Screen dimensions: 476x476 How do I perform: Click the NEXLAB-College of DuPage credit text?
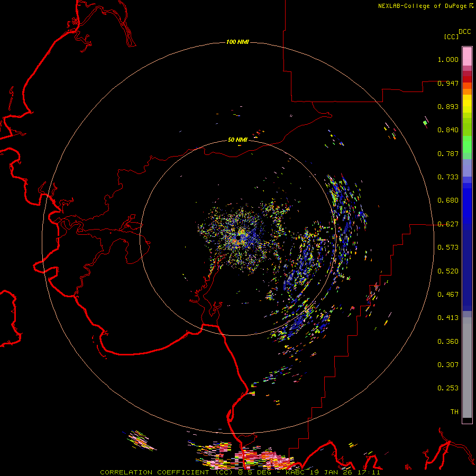[422, 6]
